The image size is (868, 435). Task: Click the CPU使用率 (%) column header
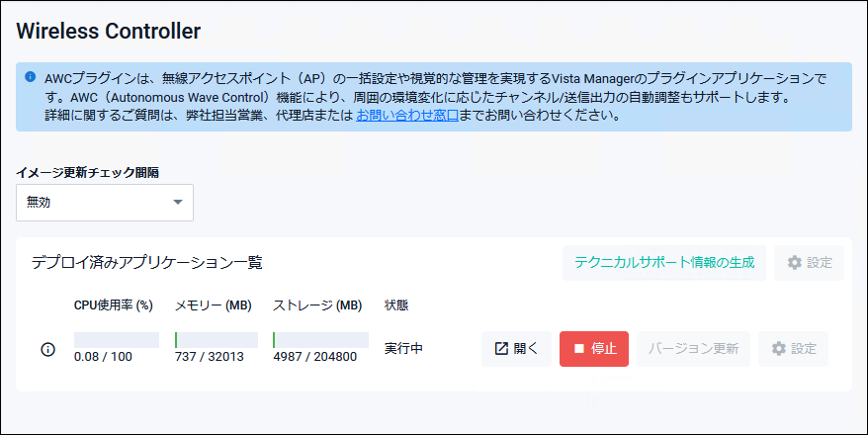[x=114, y=305]
